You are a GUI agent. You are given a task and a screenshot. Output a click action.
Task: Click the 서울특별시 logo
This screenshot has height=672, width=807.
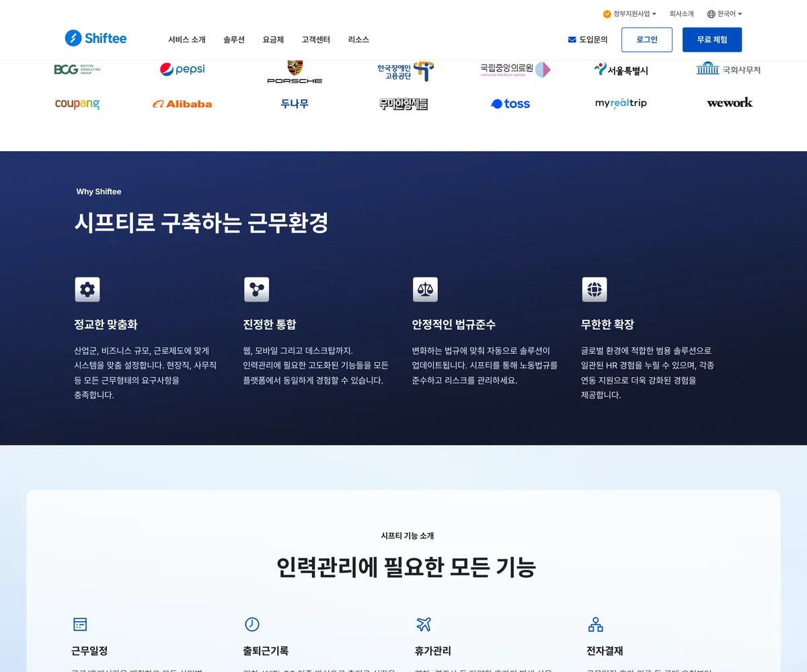[621, 69]
